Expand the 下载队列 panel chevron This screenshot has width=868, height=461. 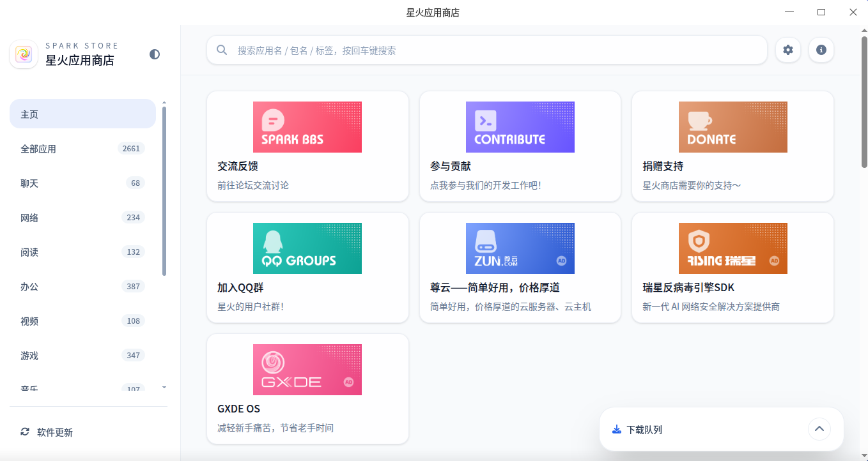point(819,429)
